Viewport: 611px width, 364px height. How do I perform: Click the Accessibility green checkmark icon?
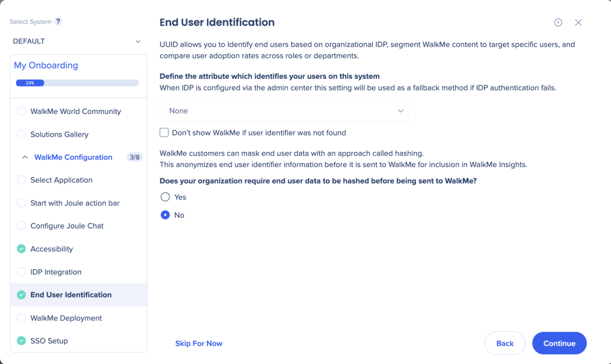point(21,249)
